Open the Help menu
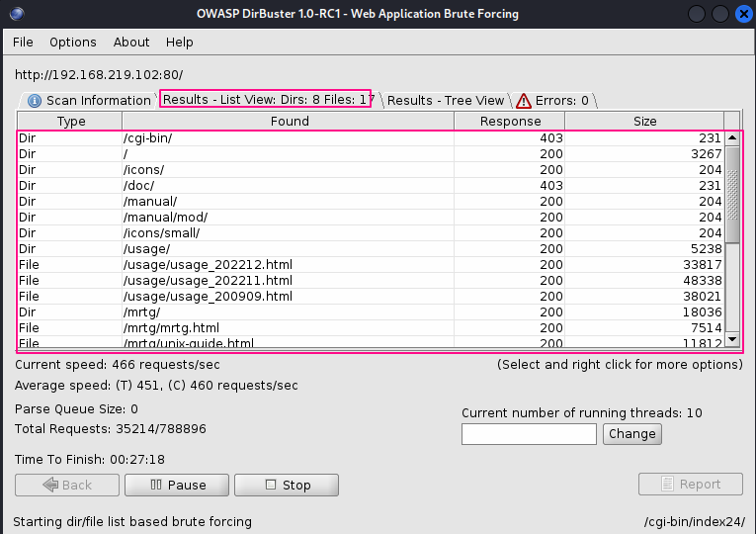 180,43
